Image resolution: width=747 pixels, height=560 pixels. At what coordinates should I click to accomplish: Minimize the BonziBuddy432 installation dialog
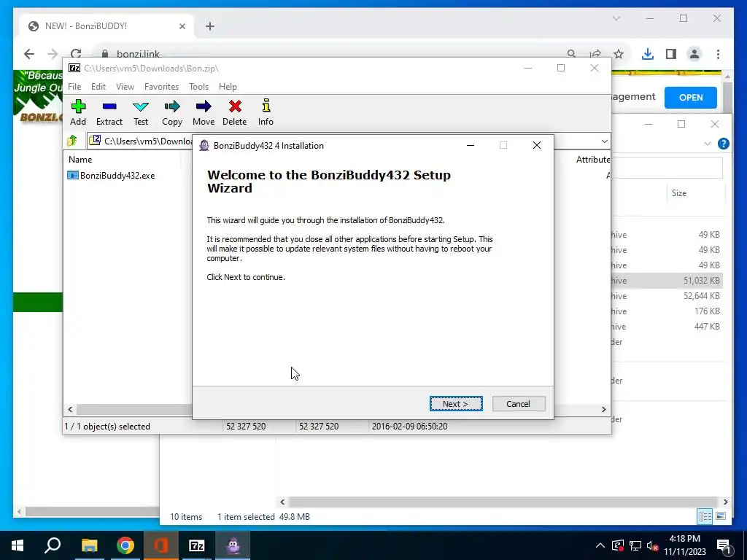[471, 145]
